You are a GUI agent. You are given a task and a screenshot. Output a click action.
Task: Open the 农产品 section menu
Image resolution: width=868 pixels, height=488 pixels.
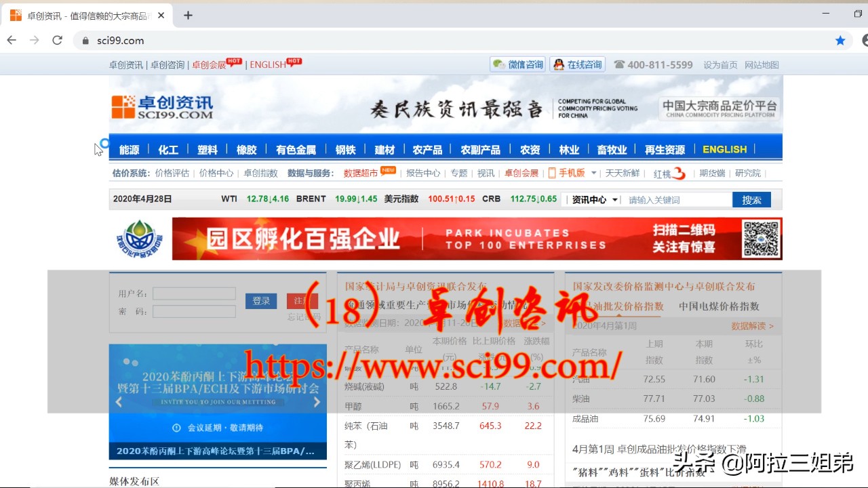(427, 149)
